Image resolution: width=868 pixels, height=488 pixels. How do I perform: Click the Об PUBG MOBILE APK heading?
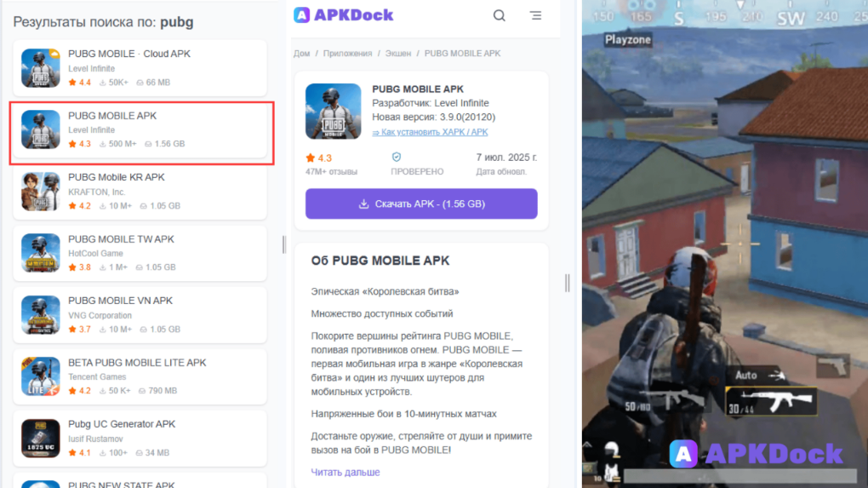(x=380, y=261)
